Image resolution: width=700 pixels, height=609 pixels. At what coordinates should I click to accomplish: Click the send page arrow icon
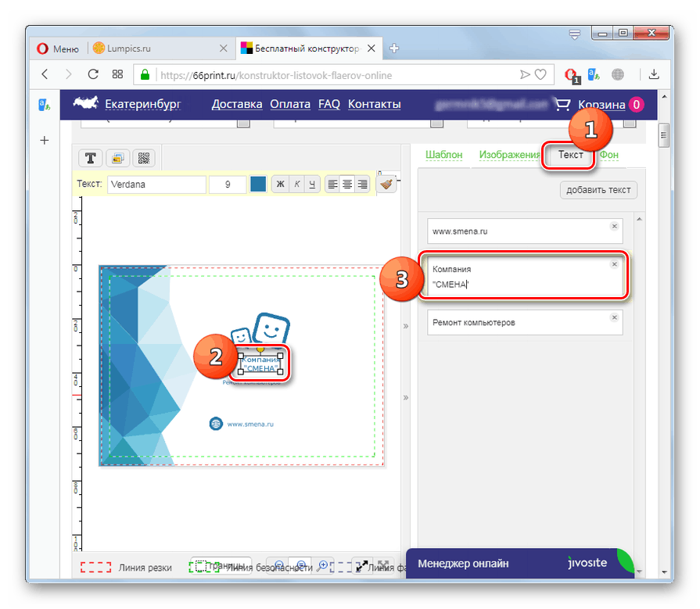coord(525,74)
